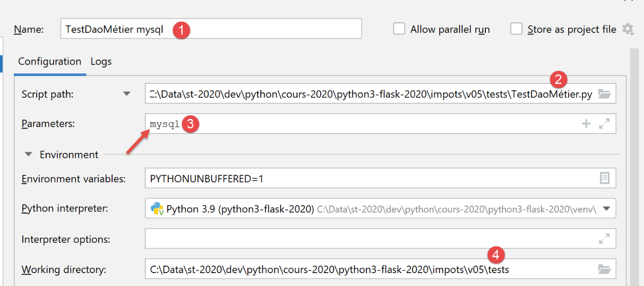Image resolution: width=644 pixels, height=286 pixels.
Task: Open the Logs tab
Action: pyautogui.click(x=101, y=62)
